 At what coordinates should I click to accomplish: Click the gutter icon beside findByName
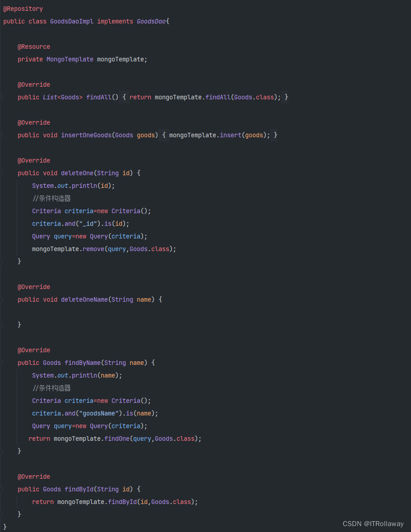click(x=2, y=363)
